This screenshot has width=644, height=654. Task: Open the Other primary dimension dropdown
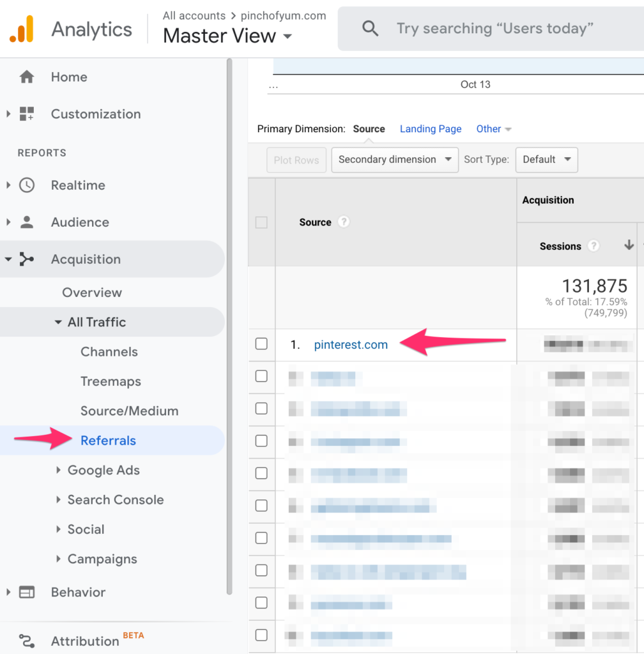(x=494, y=129)
